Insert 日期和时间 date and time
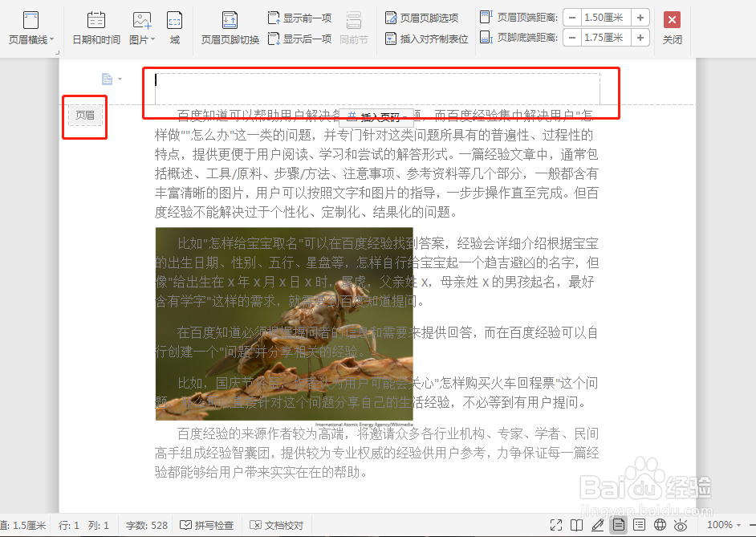756x537 pixels. tap(96, 27)
